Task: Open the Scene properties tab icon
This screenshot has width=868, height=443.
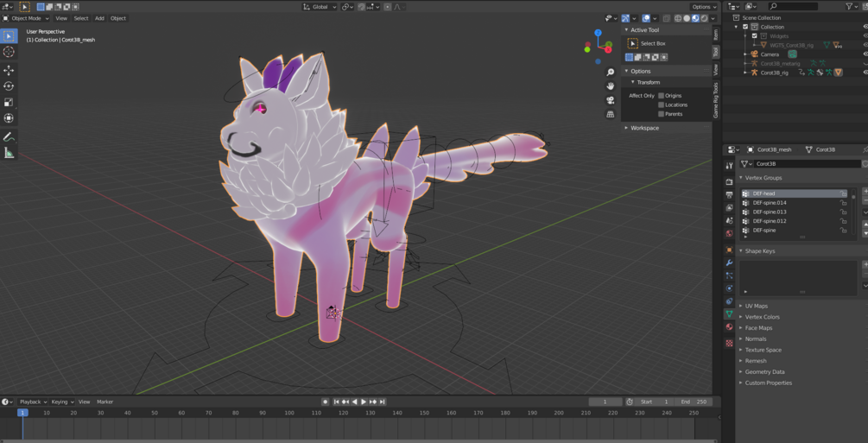Action: [x=729, y=220]
